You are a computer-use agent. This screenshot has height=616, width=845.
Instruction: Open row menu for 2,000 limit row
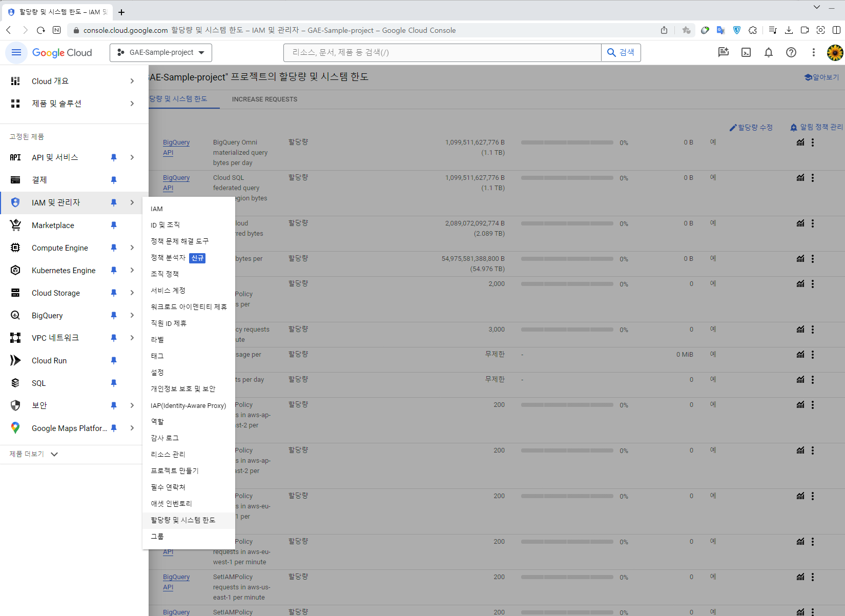point(813,284)
